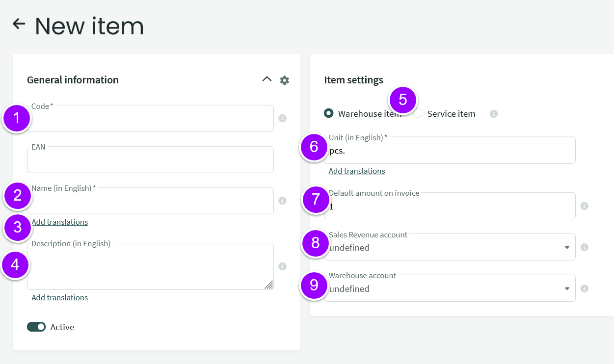Open the Sales Revenue account dropdown

click(449, 248)
